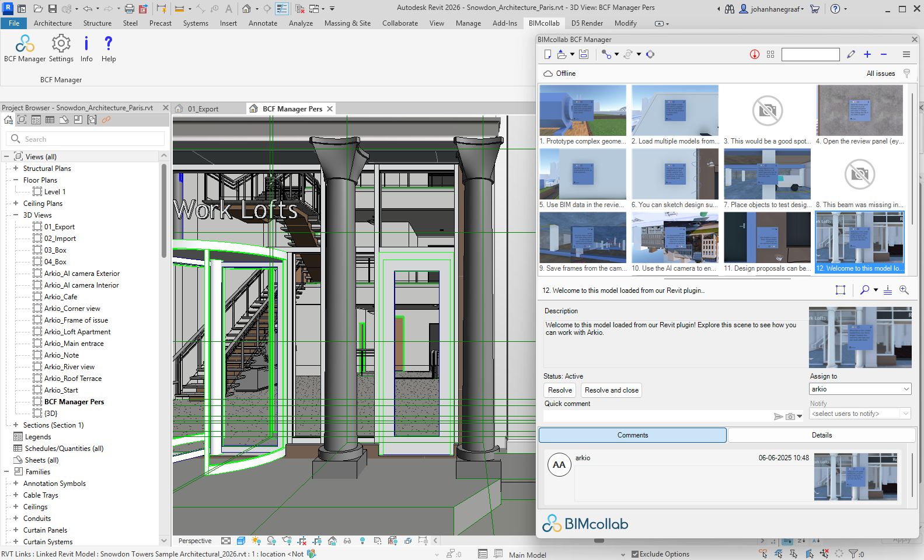Open the BCF open-file dropdown arrow
The width and height of the screenshot is (924, 560).
click(x=572, y=54)
